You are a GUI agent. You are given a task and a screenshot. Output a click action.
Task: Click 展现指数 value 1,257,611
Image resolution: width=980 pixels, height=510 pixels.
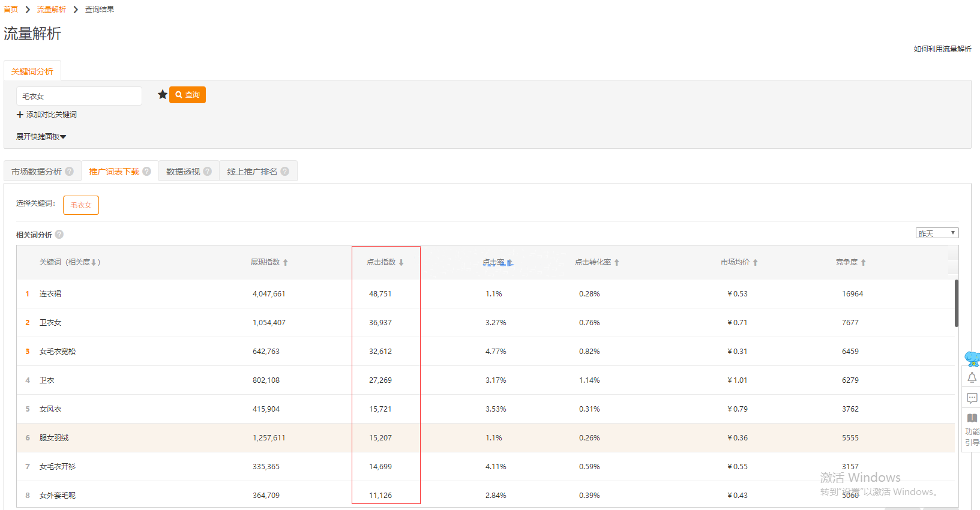pyautogui.click(x=269, y=438)
